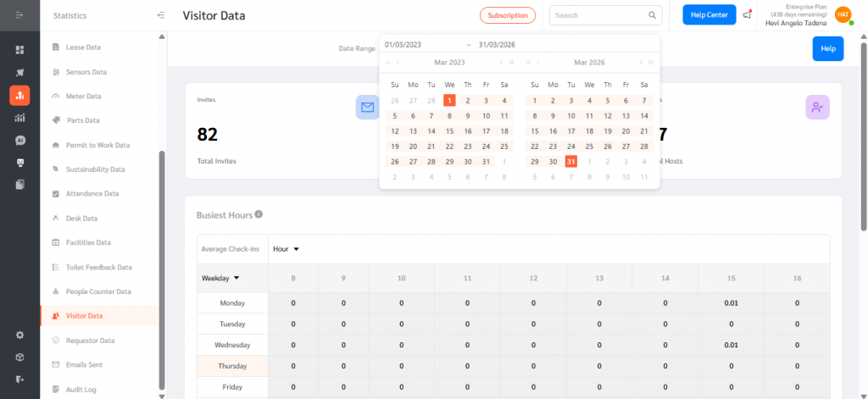Select Audit Log from the sidebar
The width and height of the screenshot is (868, 399).
coord(81,389)
